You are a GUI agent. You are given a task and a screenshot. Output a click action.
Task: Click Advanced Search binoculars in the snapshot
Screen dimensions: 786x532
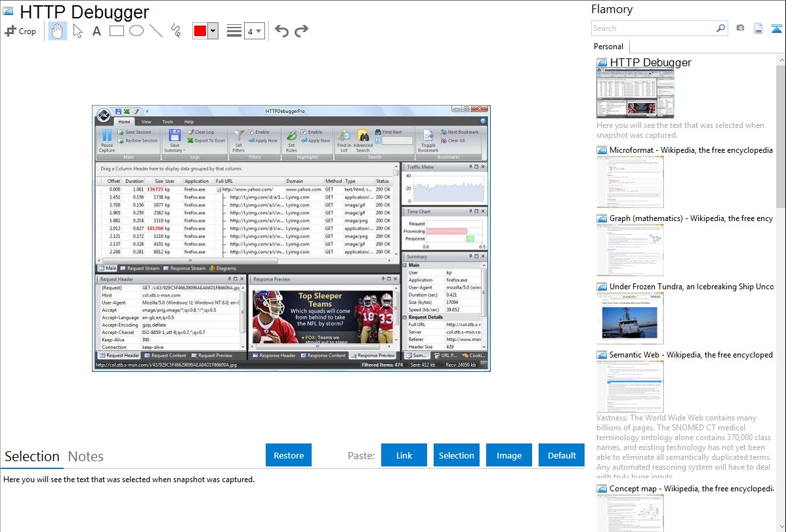363,141
